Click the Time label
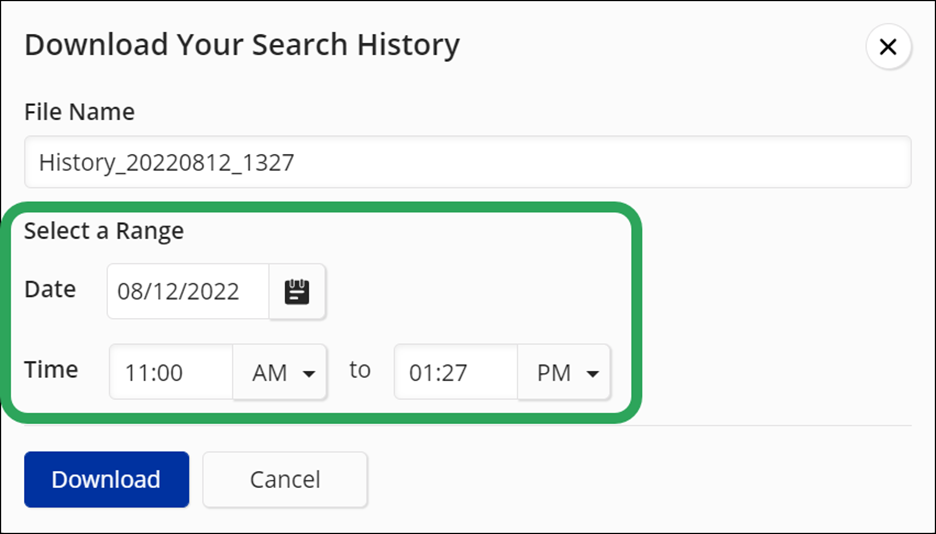The height and width of the screenshot is (534, 936). (x=51, y=370)
